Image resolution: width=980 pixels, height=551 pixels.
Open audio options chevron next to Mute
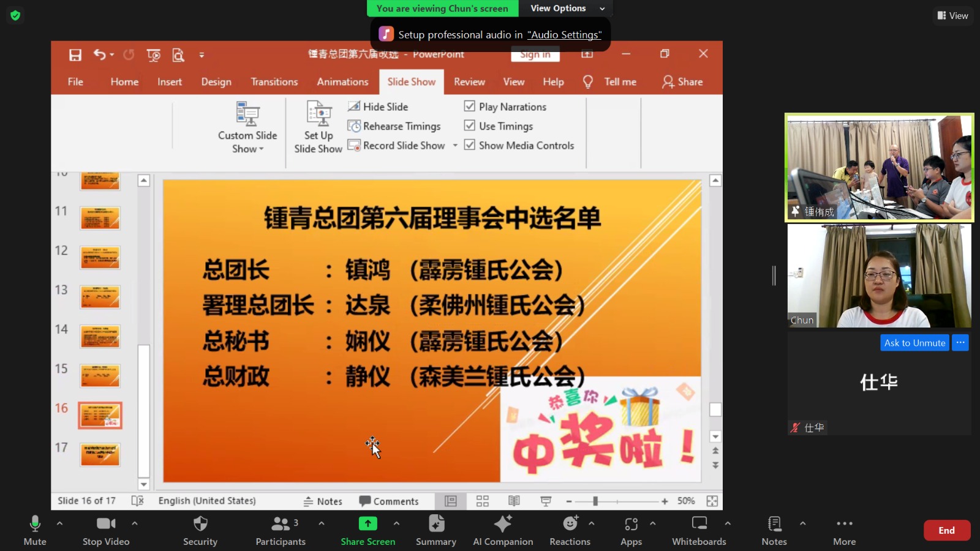(59, 523)
